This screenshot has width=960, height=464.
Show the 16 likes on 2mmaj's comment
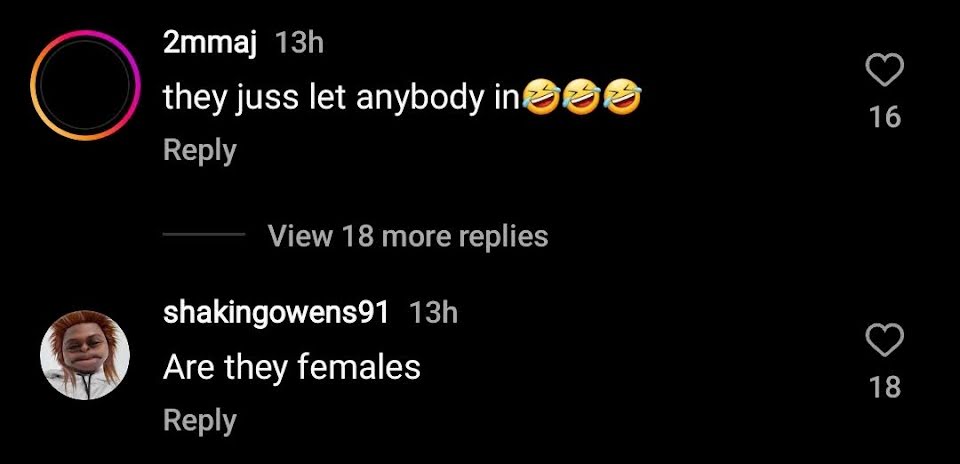pyautogui.click(x=885, y=116)
